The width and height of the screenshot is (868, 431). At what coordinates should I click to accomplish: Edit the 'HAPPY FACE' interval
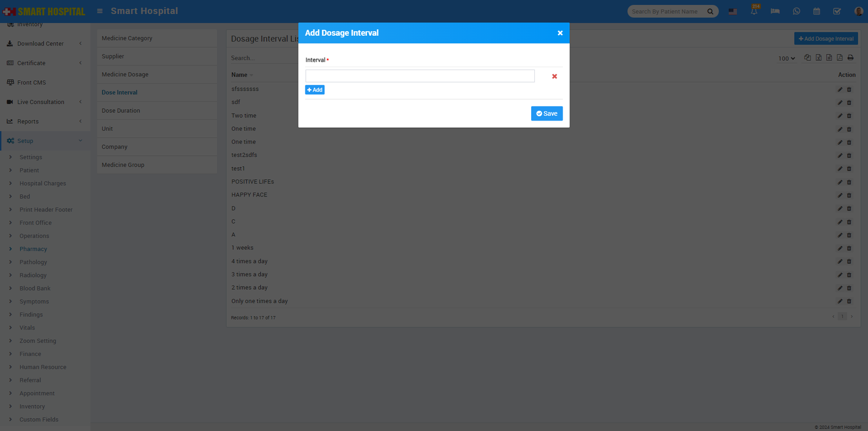[840, 195]
